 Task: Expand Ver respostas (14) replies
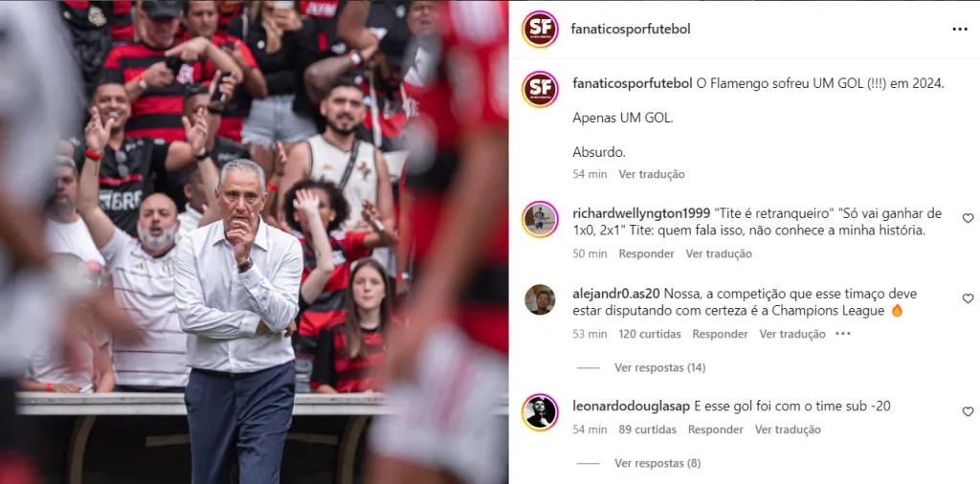(x=660, y=368)
